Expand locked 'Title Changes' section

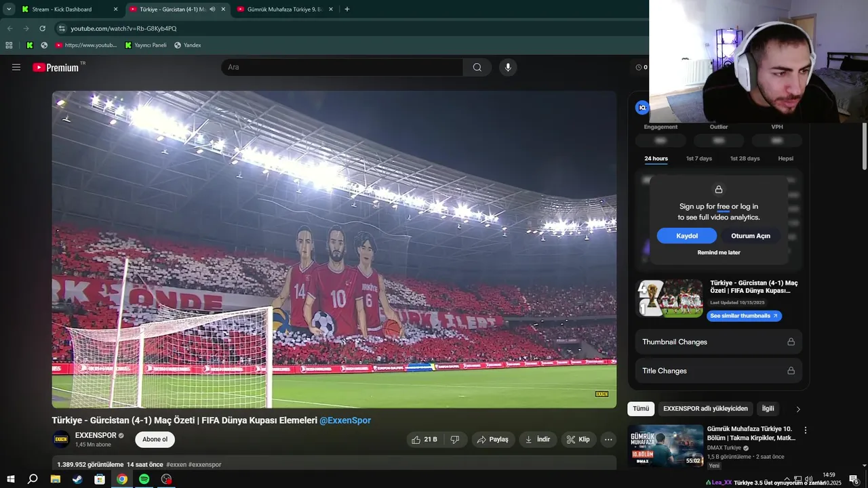pos(719,371)
